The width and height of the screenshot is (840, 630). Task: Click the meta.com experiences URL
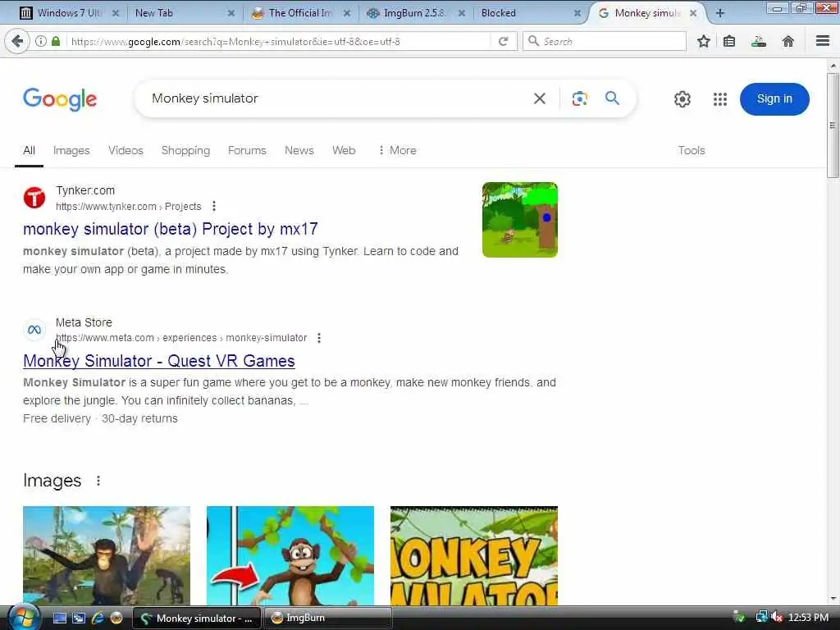click(x=181, y=338)
